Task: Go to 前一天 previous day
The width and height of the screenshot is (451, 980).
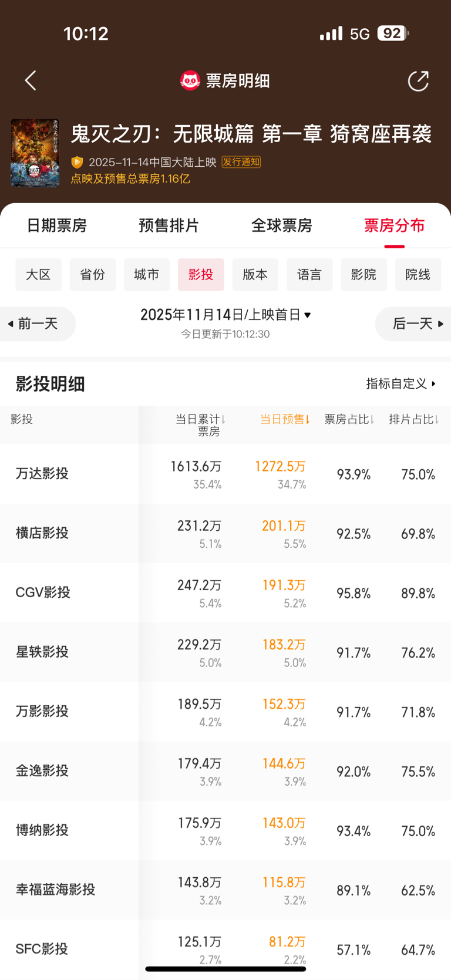Action: click(x=36, y=324)
